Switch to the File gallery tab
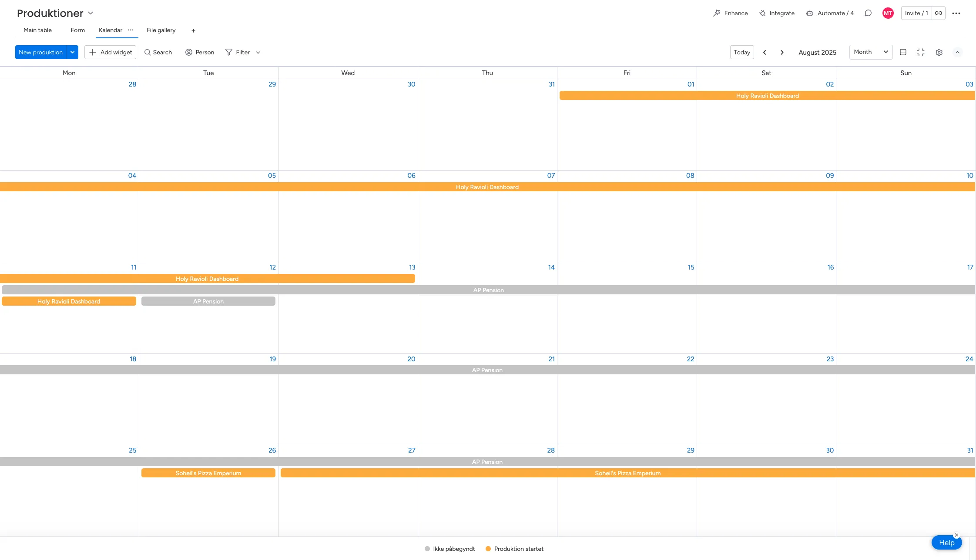Viewport: 976px width, 560px height. coord(161,30)
